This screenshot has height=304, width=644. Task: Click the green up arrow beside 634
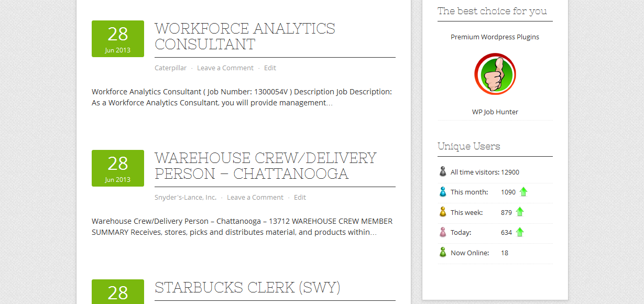(x=520, y=232)
